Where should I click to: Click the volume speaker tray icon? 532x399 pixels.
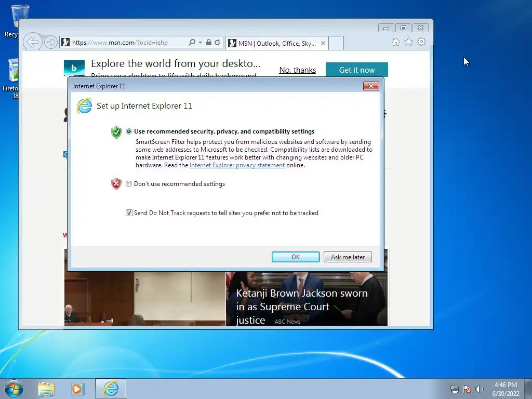[480, 390]
